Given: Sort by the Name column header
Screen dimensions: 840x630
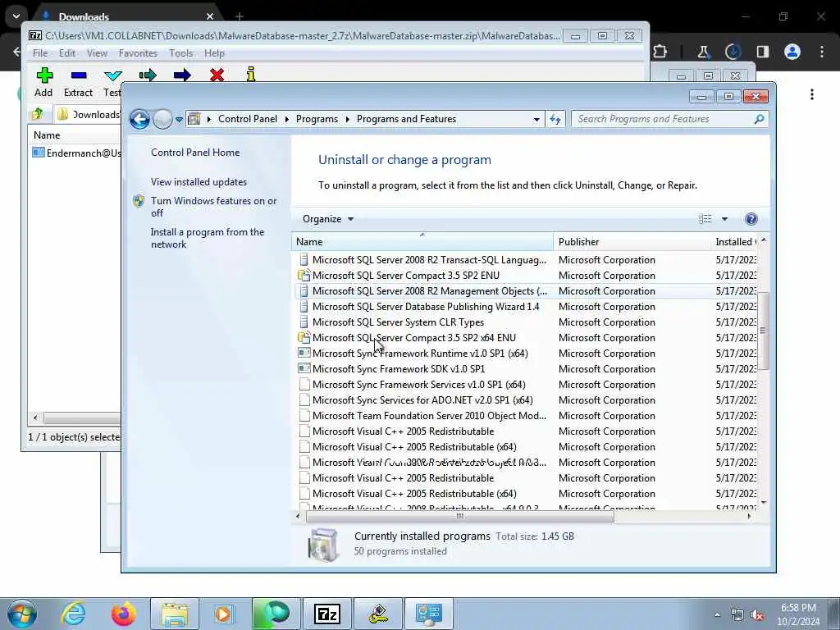Looking at the screenshot, I should 422,242.
